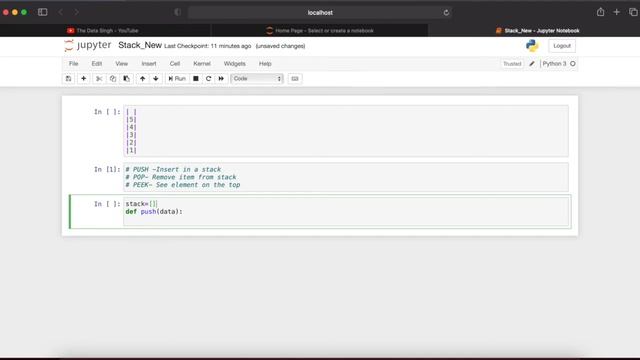Image resolution: width=640 pixels, height=360 pixels.
Task: Restart kernel and rerun all cells icon
Action: [221, 78]
